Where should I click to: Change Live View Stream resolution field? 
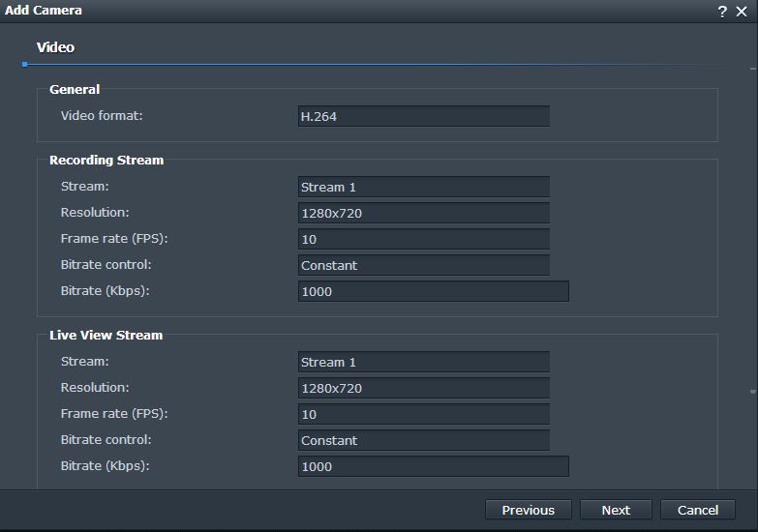coord(423,388)
